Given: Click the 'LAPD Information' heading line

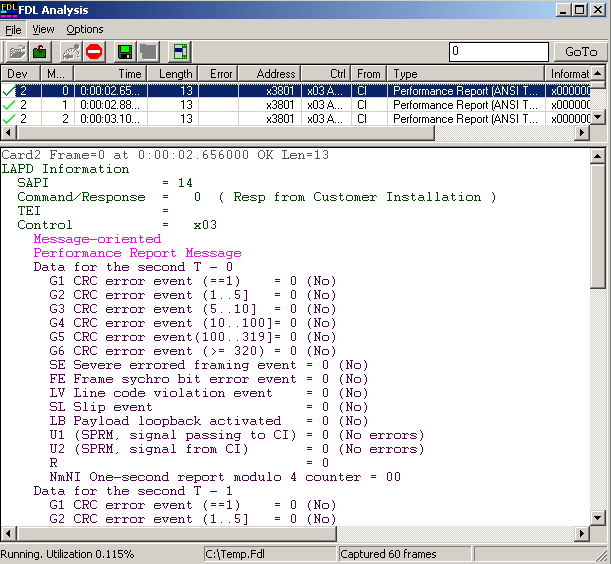Looking at the screenshot, I should pyautogui.click(x=65, y=169).
